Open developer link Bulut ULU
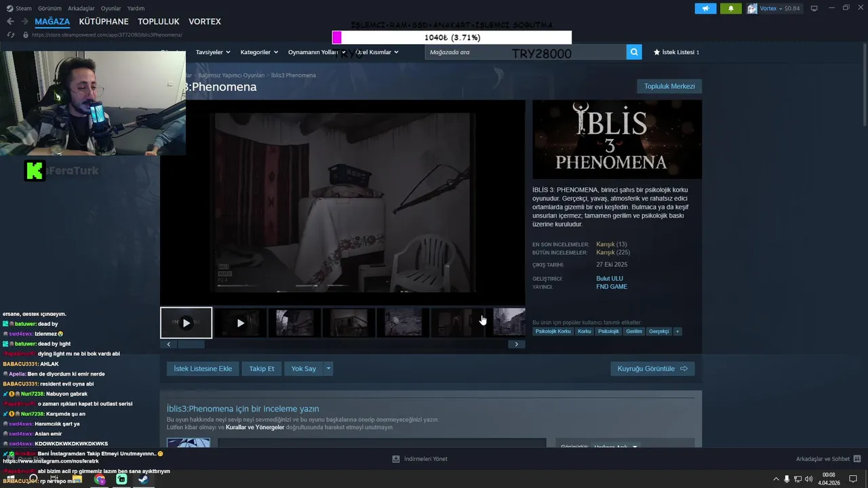The height and width of the screenshot is (488, 868). (x=610, y=279)
